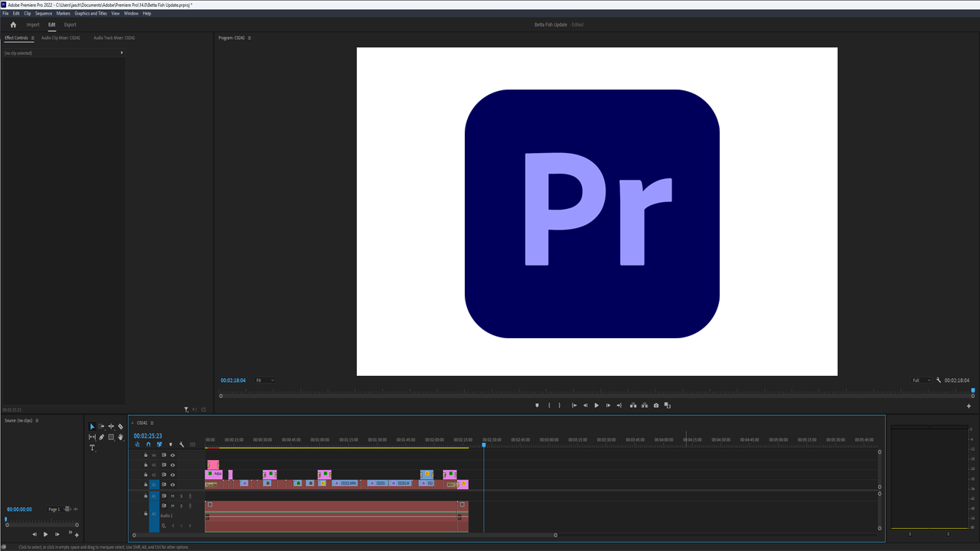Select the Track Select Forward tool

click(x=101, y=426)
